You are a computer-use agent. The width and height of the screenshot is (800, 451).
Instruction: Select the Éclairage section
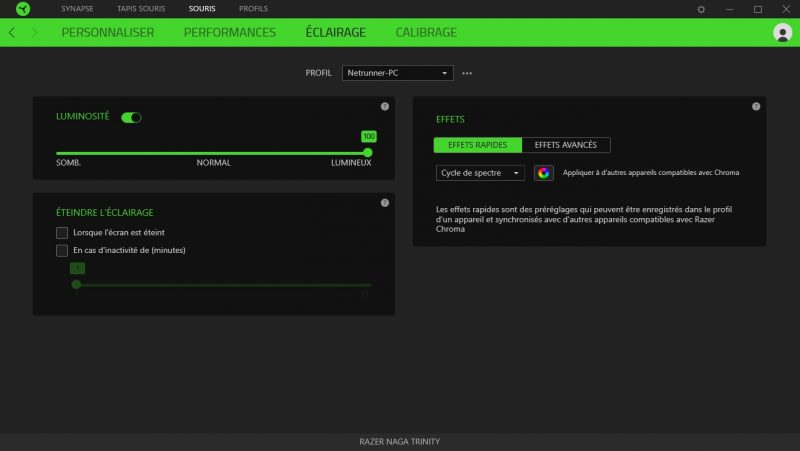tap(336, 32)
